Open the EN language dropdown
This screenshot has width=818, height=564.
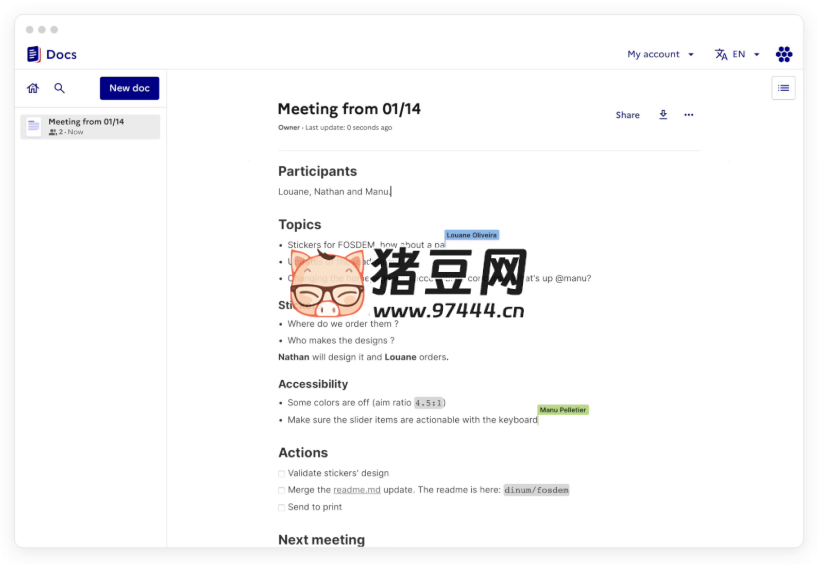[x=746, y=54]
